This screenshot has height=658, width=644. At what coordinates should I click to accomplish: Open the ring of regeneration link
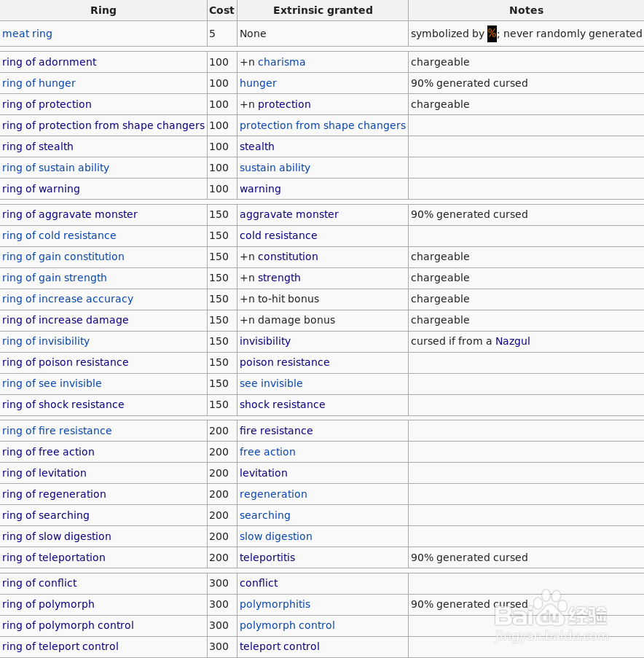tap(54, 494)
